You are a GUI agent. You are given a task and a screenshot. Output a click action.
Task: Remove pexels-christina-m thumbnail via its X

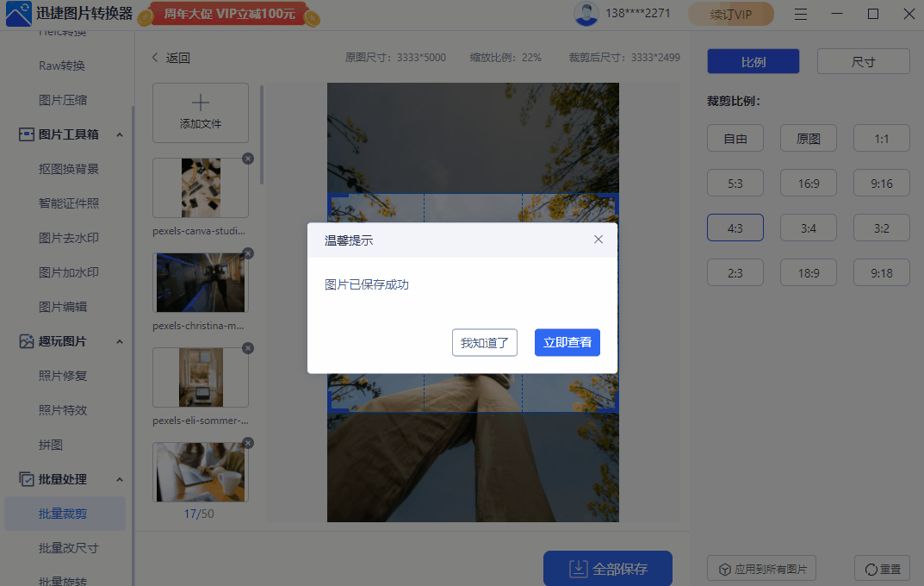point(248,253)
